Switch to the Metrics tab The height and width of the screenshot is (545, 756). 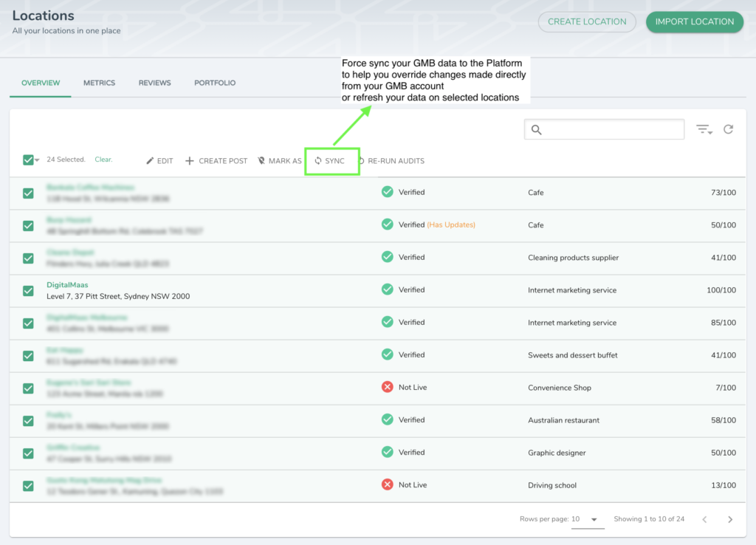pyautogui.click(x=100, y=83)
